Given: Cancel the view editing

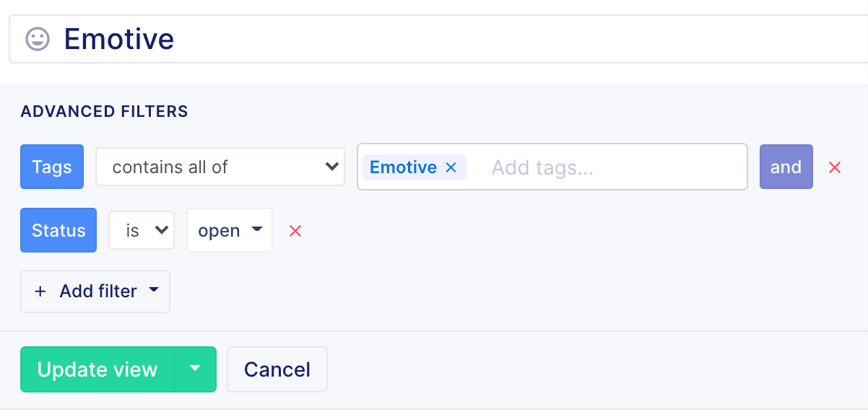Looking at the screenshot, I should [x=277, y=369].
